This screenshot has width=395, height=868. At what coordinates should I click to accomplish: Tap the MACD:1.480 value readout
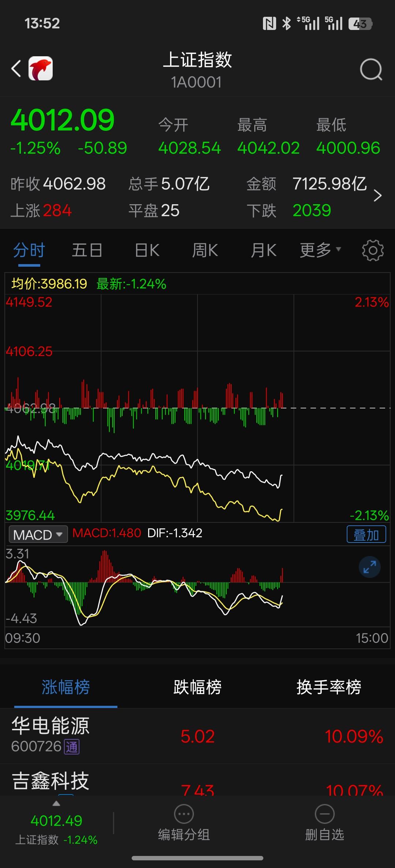(107, 533)
